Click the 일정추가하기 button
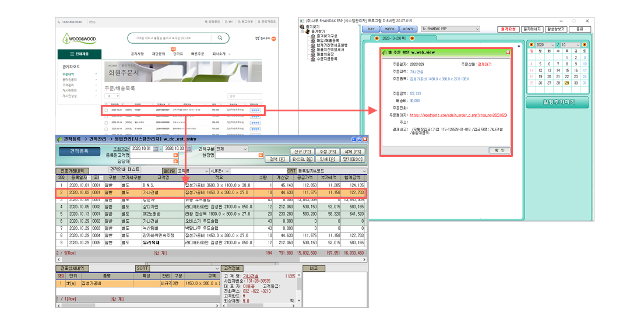The width and height of the screenshot is (644, 323). [x=557, y=103]
